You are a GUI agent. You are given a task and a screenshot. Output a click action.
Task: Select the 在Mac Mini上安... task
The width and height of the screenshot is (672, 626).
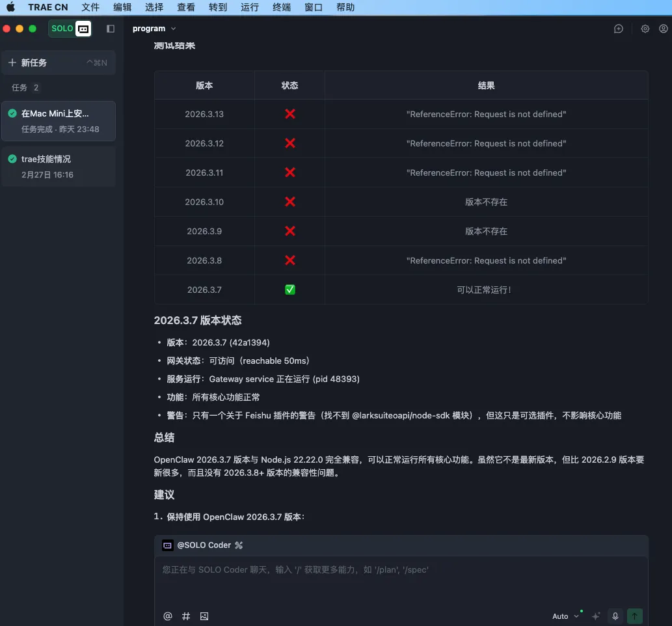59,121
